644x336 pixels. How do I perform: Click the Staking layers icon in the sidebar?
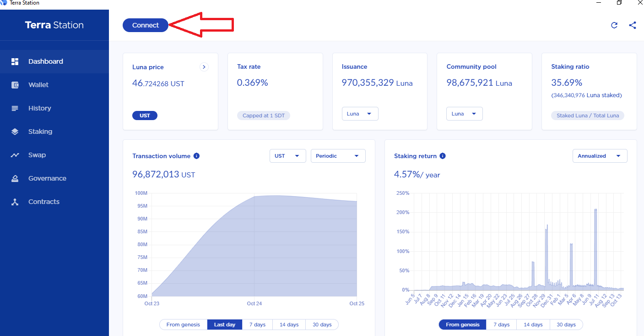pos(15,132)
